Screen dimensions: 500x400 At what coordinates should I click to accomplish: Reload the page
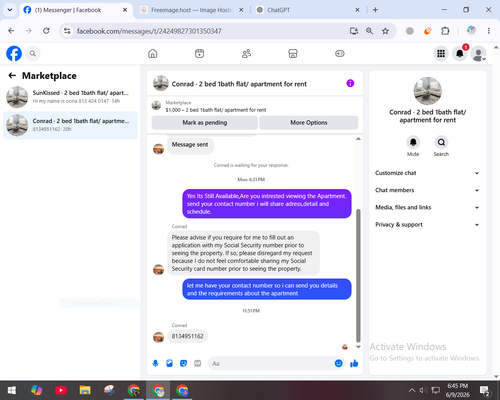tap(46, 31)
